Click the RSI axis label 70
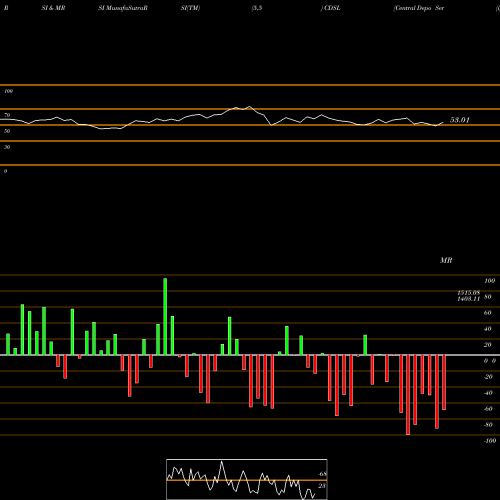 click(7, 115)
